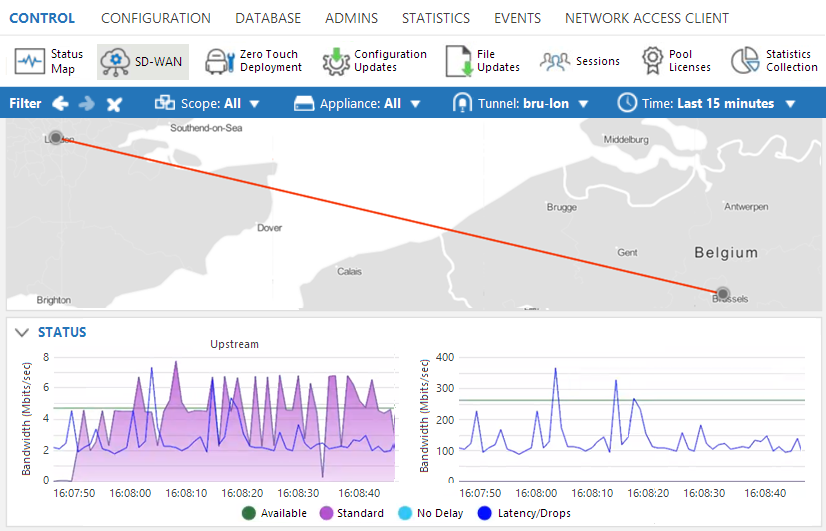Viewport: 826px width, 531px height.
Task: Click the Brussels map node
Action: tap(723, 293)
